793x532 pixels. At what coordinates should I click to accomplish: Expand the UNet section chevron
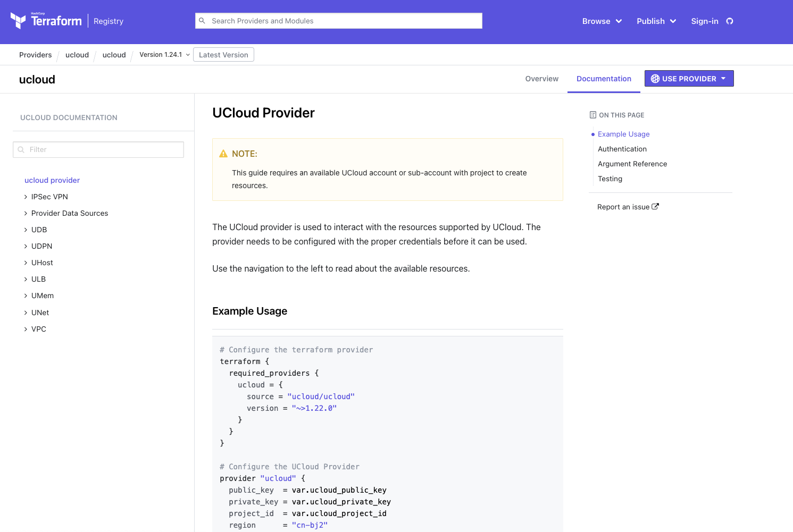tap(26, 313)
